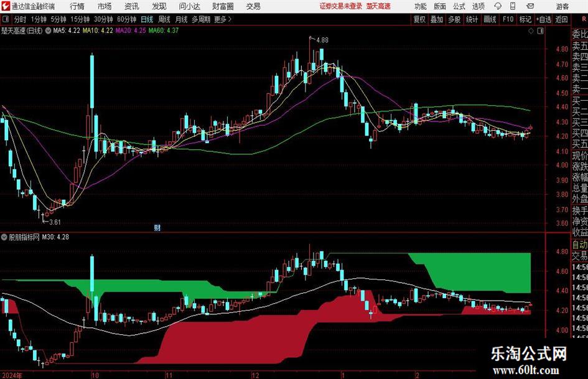Click the 楚天高速(日线) chart title
Screen dimensions: 588x379
click(22, 30)
